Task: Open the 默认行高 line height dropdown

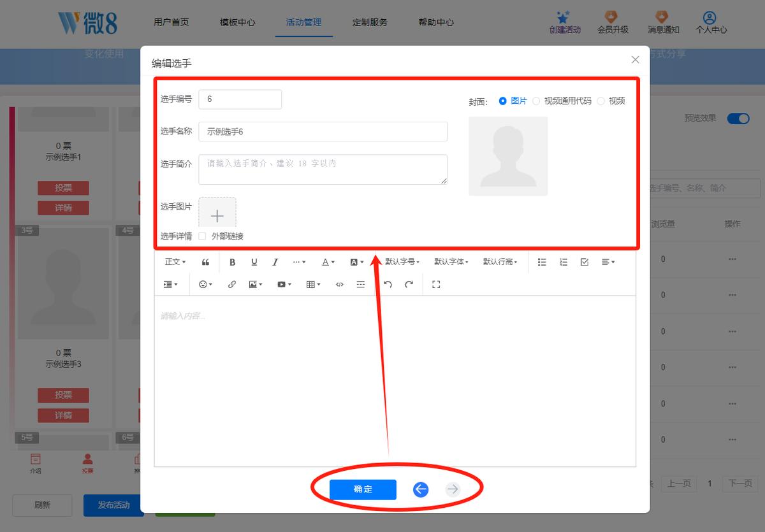Action: pyautogui.click(x=500, y=262)
